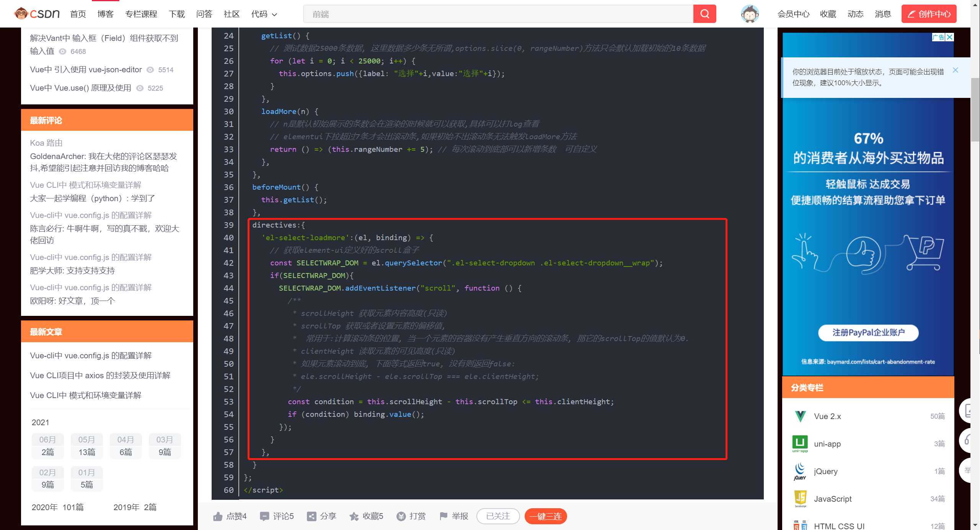
Task: Click the 创作中心 button
Action: (x=928, y=14)
